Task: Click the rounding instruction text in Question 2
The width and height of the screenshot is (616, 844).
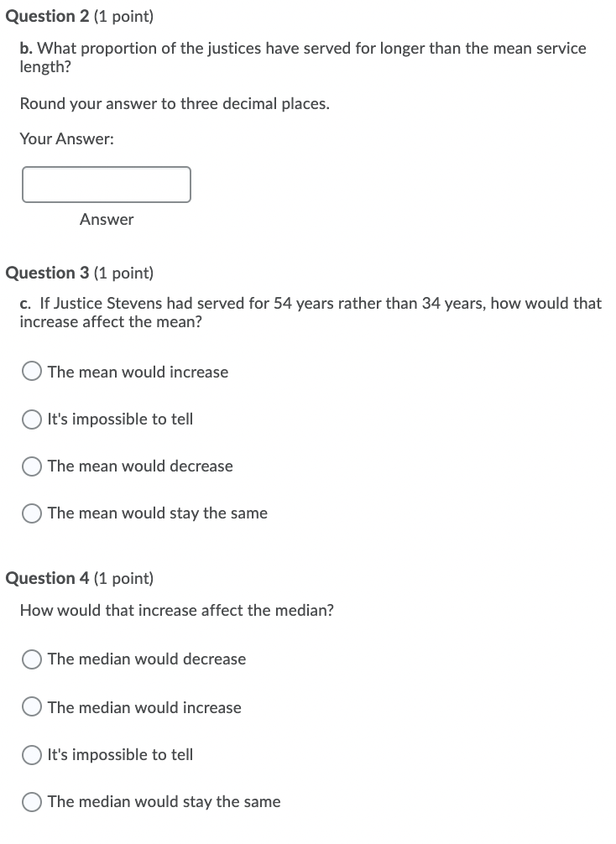Action: coord(173,103)
